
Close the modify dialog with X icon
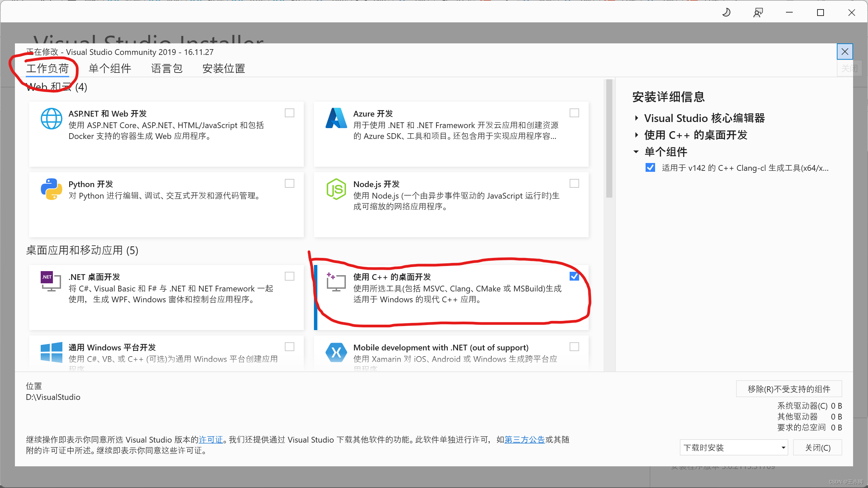coord(845,52)
